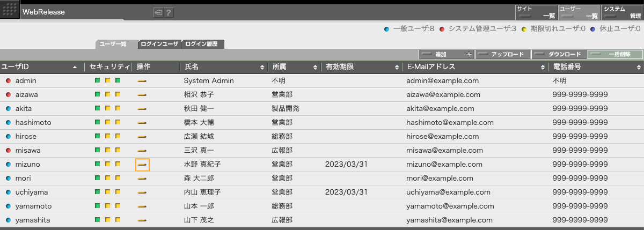
Task: Toggle sort arrow on ユーザID column
Action: 75,67
